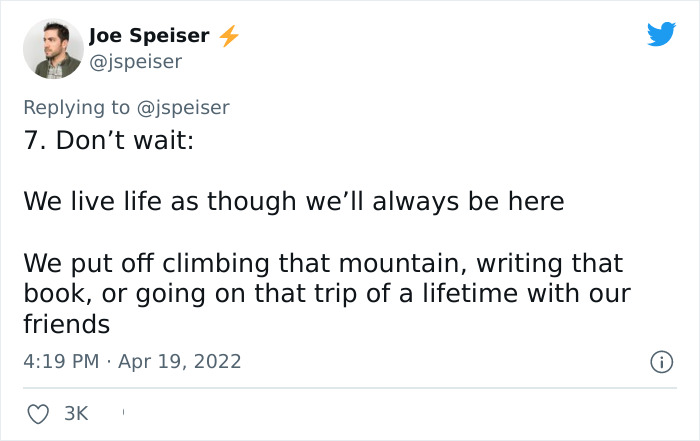
Task: Open the @jspeiser handle under the name
Action: pos(135,62)
